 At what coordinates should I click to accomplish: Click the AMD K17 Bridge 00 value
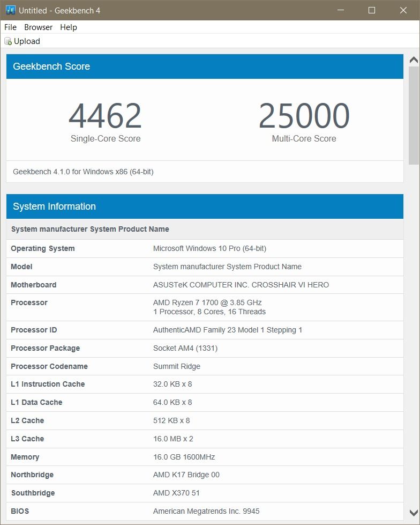tap(186, 475)
